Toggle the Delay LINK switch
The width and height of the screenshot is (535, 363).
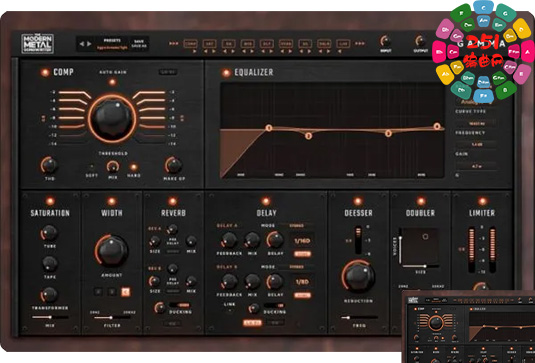[230, 310]
